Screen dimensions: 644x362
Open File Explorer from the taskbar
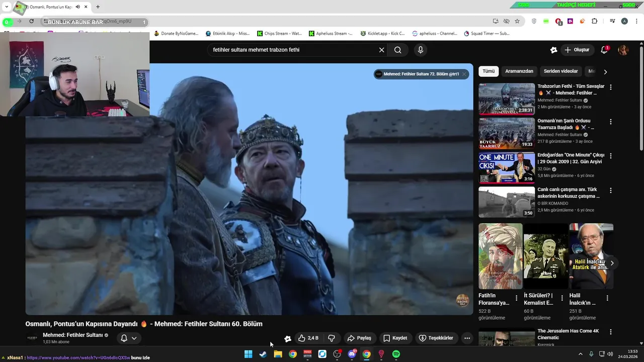278,354
